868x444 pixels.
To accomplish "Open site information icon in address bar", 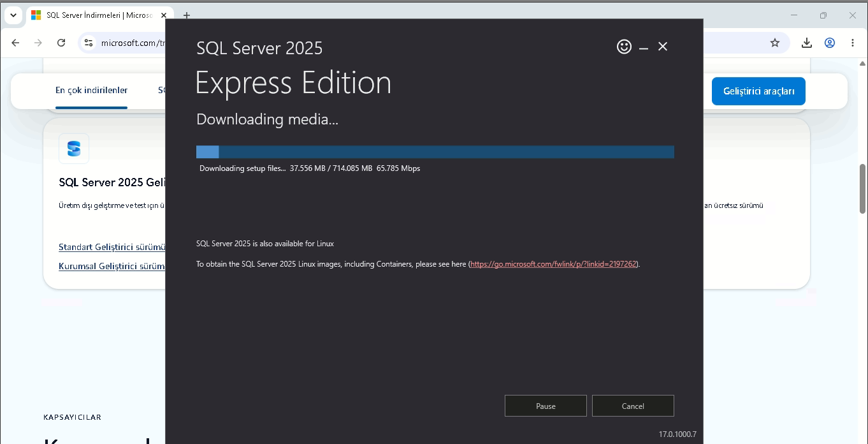I will point(89,43).
